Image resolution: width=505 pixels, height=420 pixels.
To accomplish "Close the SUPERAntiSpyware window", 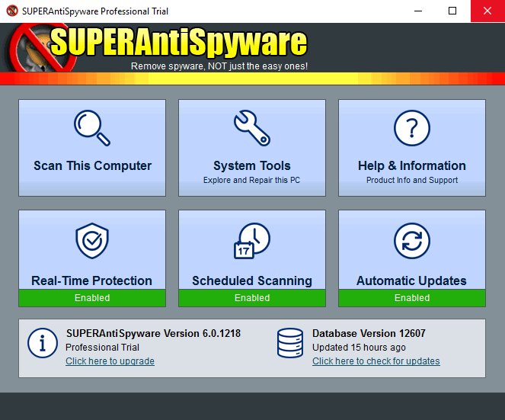I will (487, 11).
